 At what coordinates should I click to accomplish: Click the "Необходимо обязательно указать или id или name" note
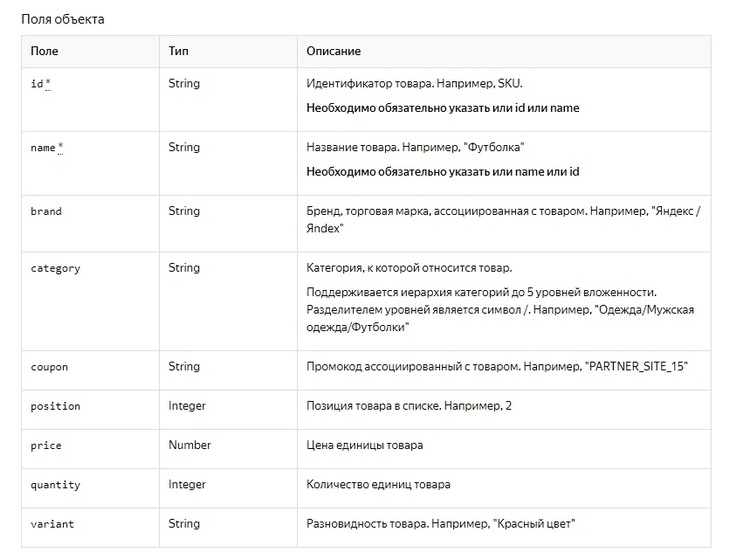click(442, 108)
